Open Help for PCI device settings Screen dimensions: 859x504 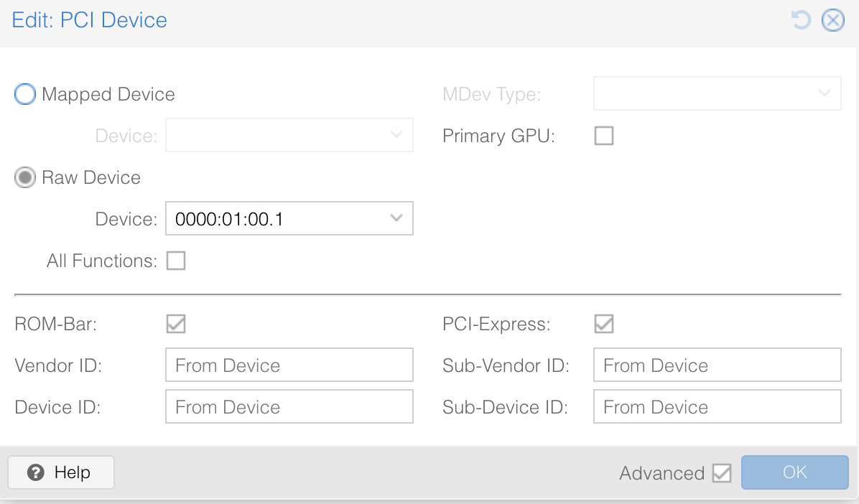pyautogui.click(x=61, y=472)
